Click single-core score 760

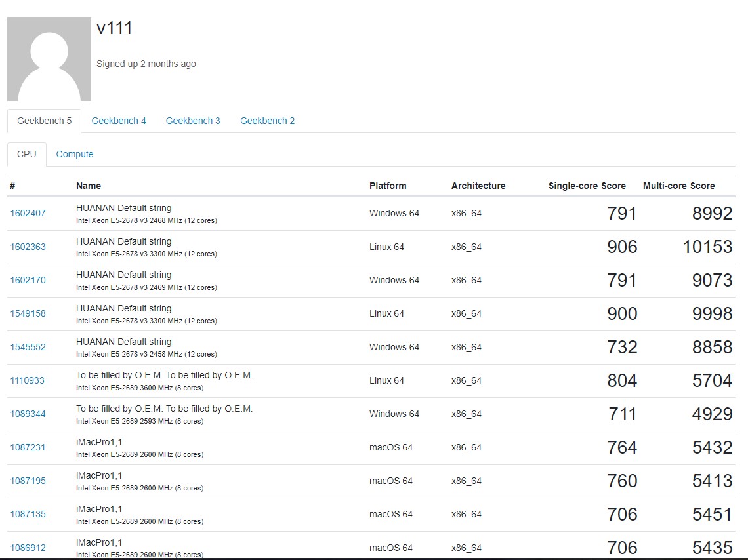(622, 481)
